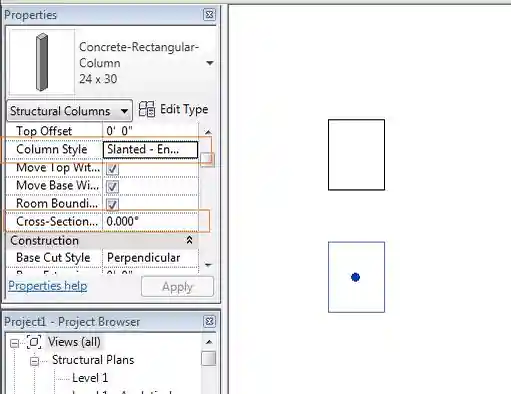
Task: Click the Apply button
Action: (177, 287)
